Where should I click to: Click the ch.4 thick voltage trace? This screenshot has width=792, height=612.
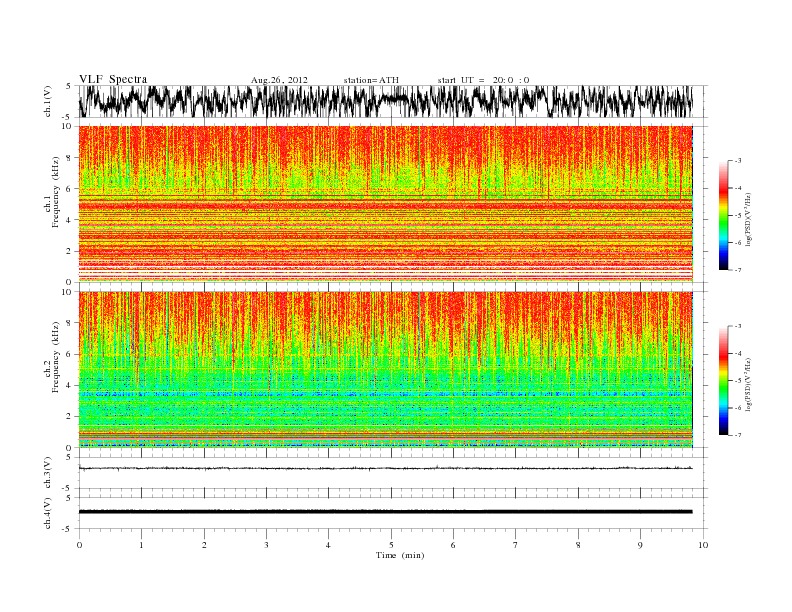(x=386, y=512)
